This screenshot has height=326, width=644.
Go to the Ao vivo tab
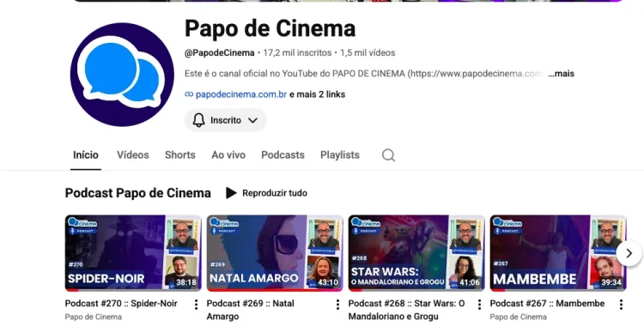tap(228, 155)
